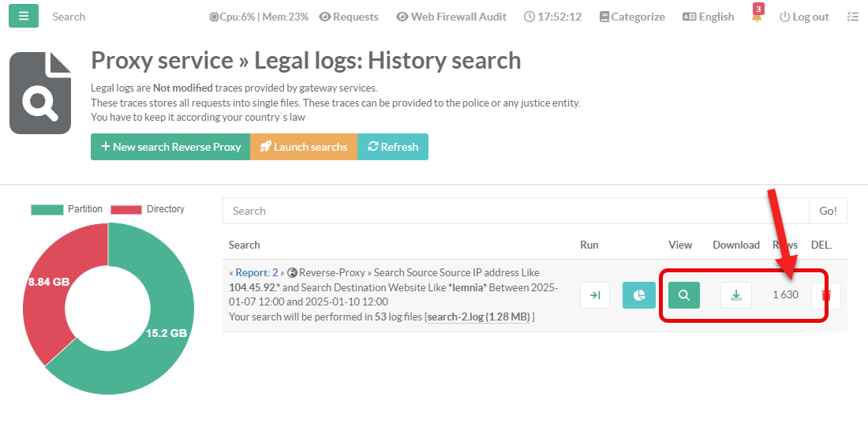Open the English language selector

708,17
